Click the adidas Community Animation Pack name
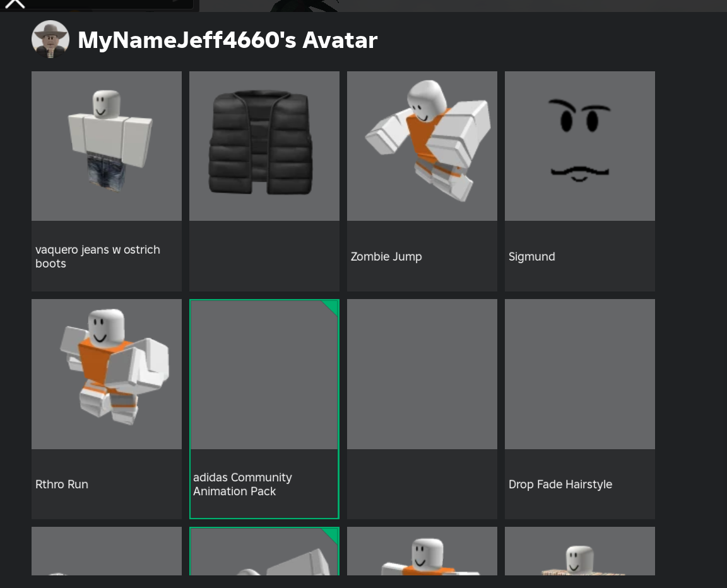727x588 pixels. [x=242, y=485]
